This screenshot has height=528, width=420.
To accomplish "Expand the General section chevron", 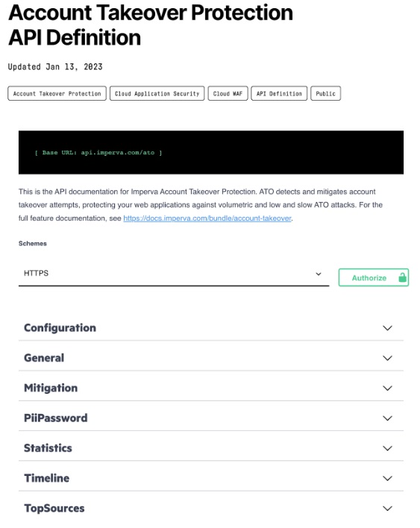I will [387, 358].
